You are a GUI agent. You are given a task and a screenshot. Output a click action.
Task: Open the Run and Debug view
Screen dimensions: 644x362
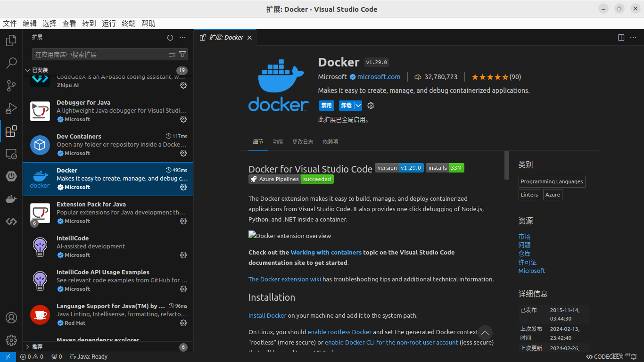tap(11, 108)
